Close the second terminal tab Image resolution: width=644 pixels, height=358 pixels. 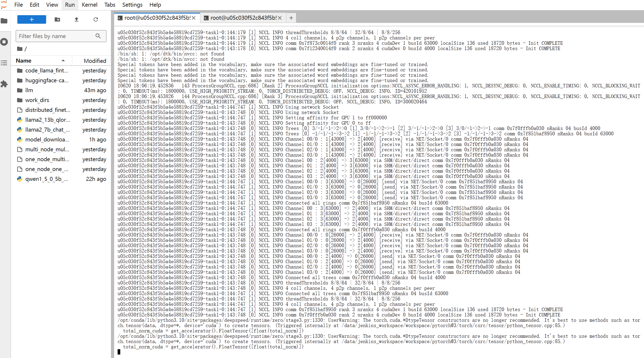(x=280, y=18)
